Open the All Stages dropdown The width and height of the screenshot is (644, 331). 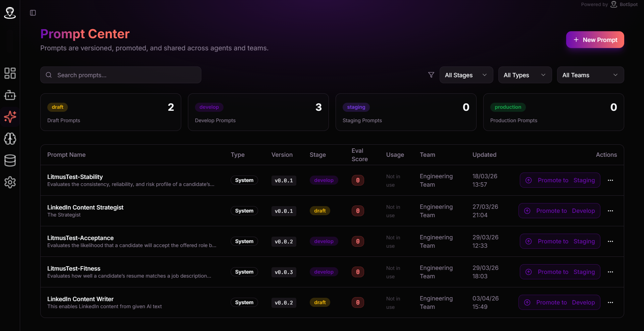(466, 75)
